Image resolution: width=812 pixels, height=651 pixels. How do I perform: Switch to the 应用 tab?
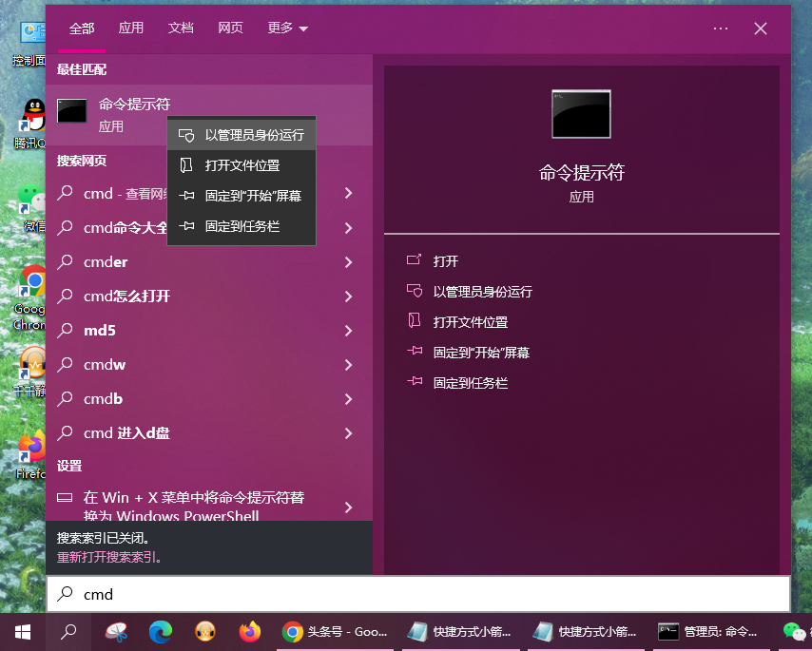coord(131,28)
